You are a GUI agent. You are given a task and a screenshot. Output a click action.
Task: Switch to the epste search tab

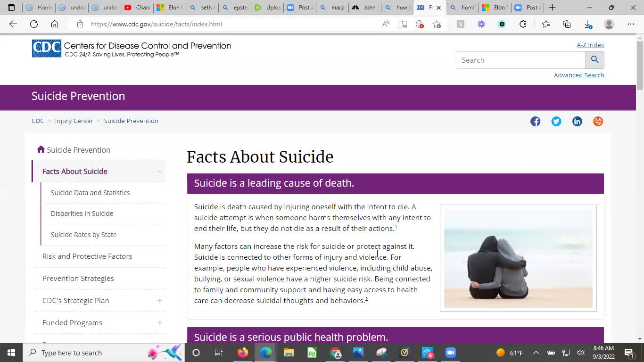pos(234,8)
